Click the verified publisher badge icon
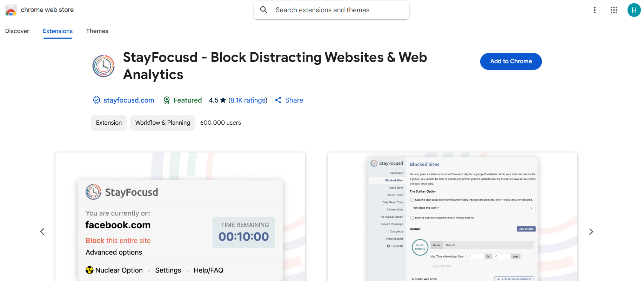 pyautogui.click(x=96, y=100)
